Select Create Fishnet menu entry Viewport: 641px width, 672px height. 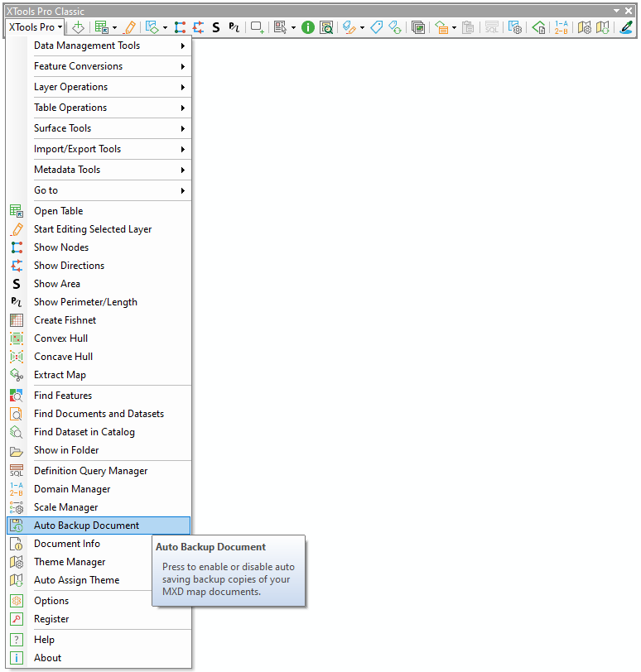[99, 320]
